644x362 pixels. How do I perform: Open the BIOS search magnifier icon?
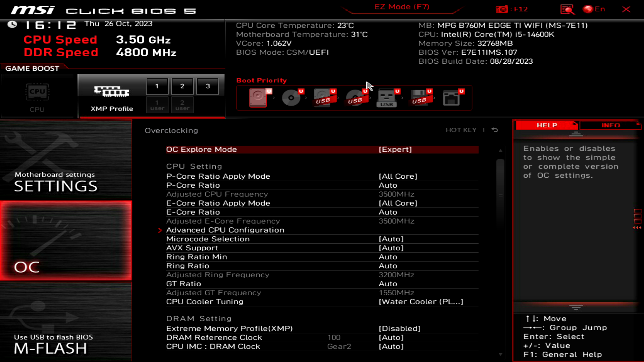[567, 9]
